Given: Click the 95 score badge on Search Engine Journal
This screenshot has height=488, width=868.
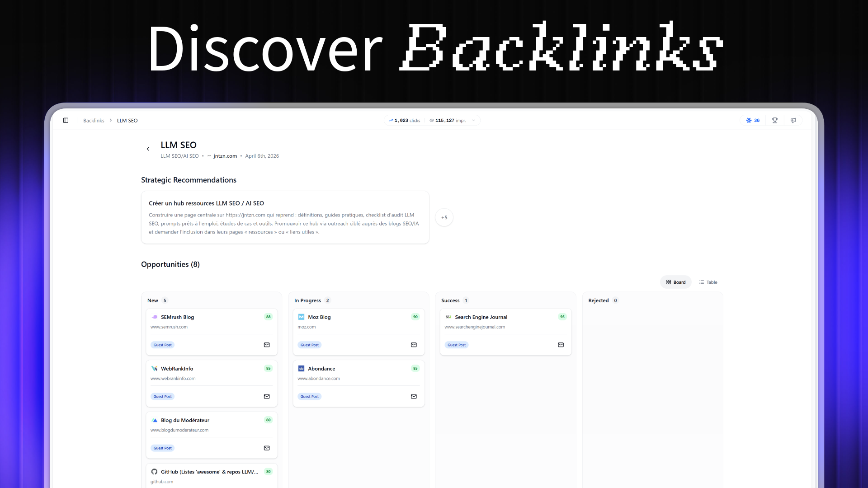Looking at the screenshot, I should [x=562, y=317].
